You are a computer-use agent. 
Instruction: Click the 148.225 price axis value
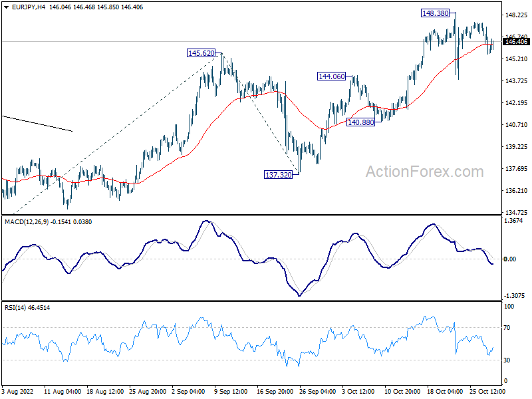click(517, 15)
